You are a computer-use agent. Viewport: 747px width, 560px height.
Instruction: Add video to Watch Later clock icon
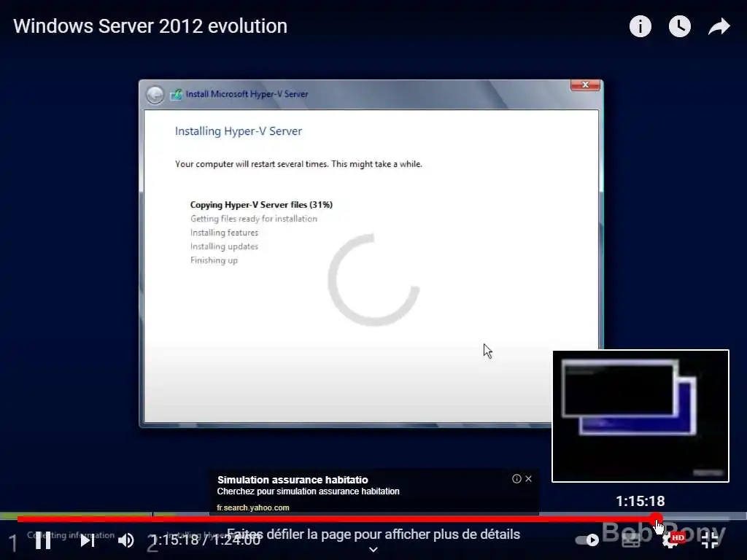point(679,26)
